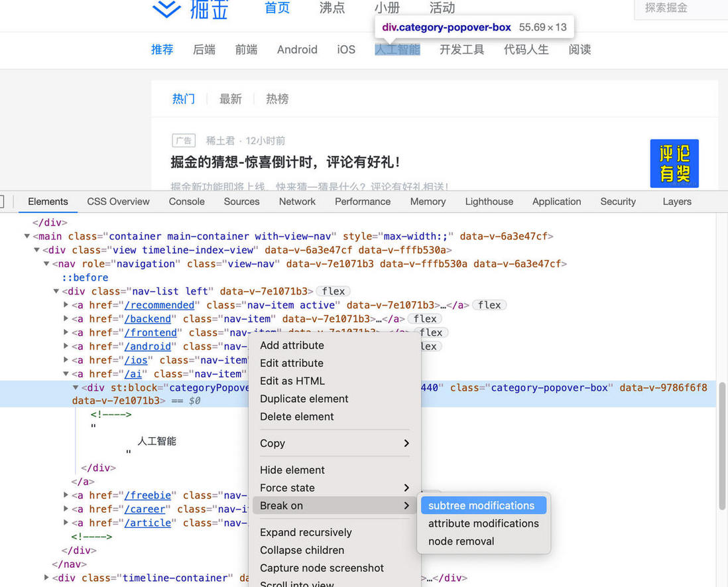Select node removal breakpoint
This screenshot has height=587, width=728.
point(483,541)
